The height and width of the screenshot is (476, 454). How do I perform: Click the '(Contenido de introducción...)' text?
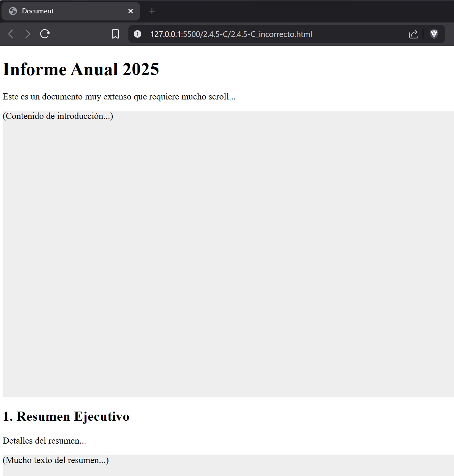(x=58, y=116)
